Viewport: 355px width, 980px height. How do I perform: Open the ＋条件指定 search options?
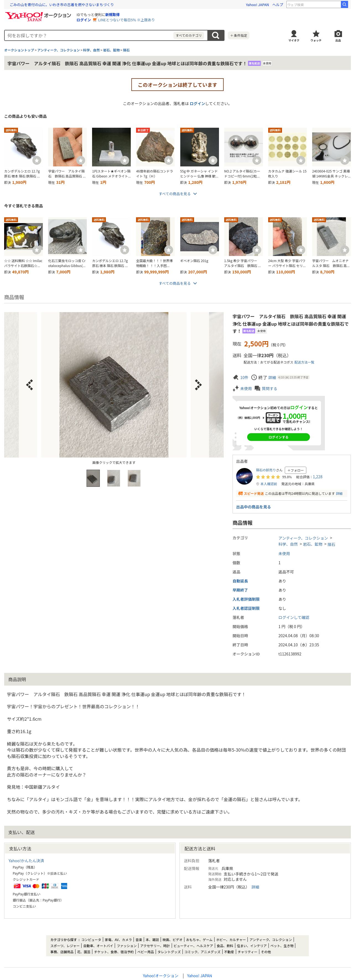click(x=239, y=35)
